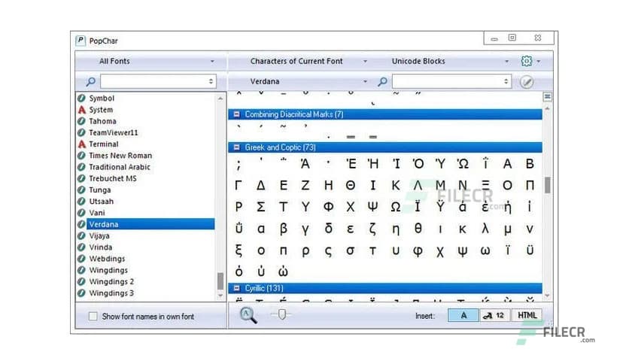Screen dimensions: 629x364
Task: Pick the lowercase lambda character
Action: click(485, 229)
